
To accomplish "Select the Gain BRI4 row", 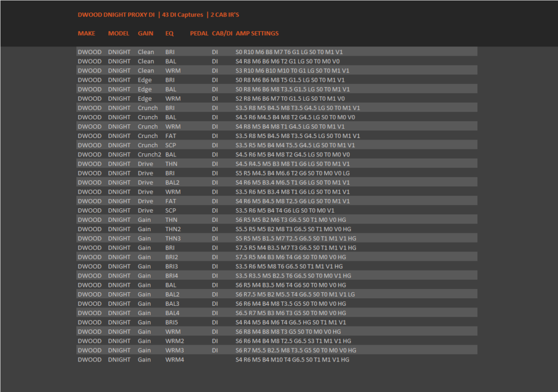I will point(277,276).
